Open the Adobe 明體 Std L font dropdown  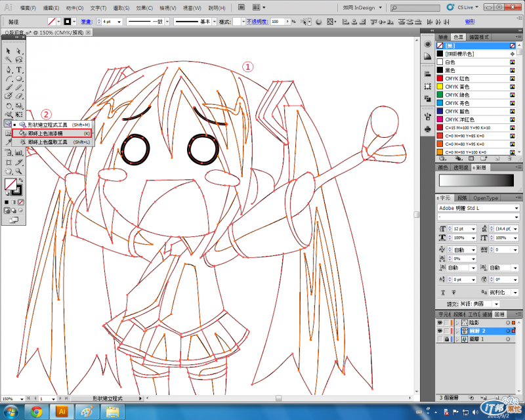(x=516, y=208)
